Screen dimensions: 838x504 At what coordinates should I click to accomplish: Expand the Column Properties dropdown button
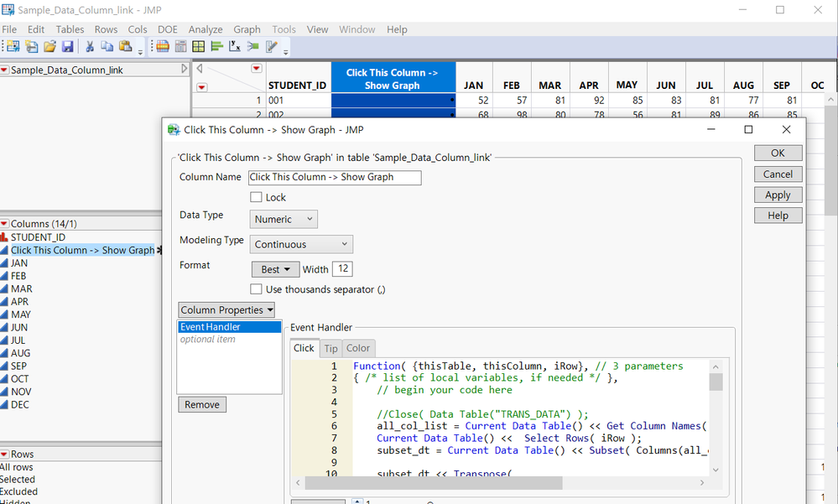point(226,310)
